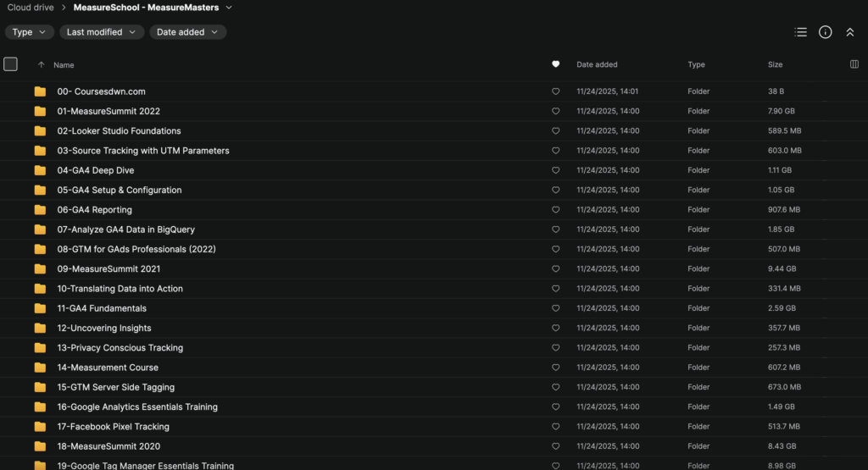Click the 04-GA4 Deep Dive folder icon
The height and width of the screenshot is (470, 868).
pos(40,170)
